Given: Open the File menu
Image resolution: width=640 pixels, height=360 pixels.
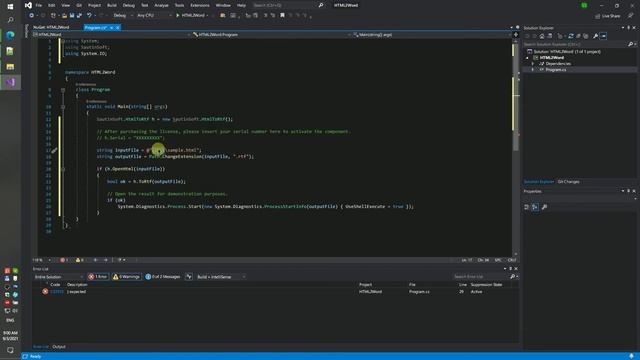Looking at the screenshot, I should pos(39,5).
